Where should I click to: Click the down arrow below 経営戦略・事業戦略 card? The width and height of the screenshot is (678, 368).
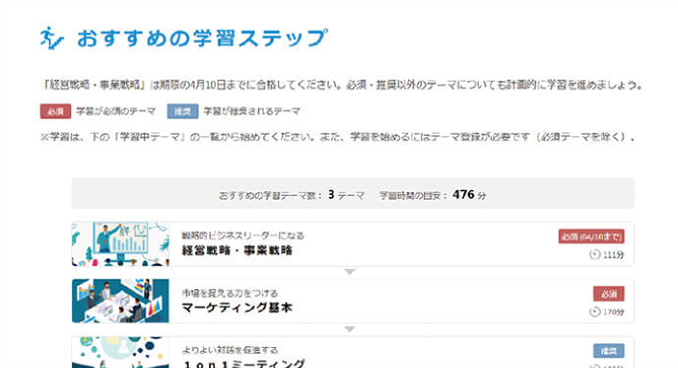(x=350, y=272)
